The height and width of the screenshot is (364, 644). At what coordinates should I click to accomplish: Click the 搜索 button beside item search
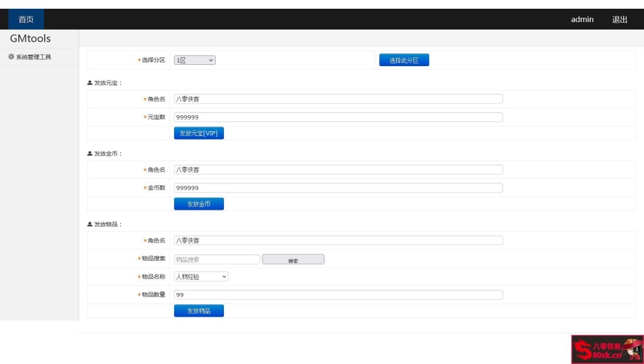(x=293, y=259)
